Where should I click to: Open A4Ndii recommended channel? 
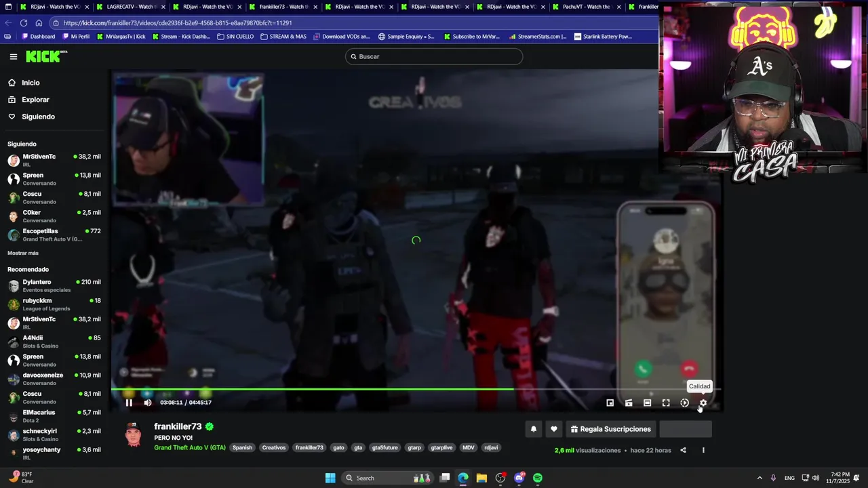click(x=54, y=342)
